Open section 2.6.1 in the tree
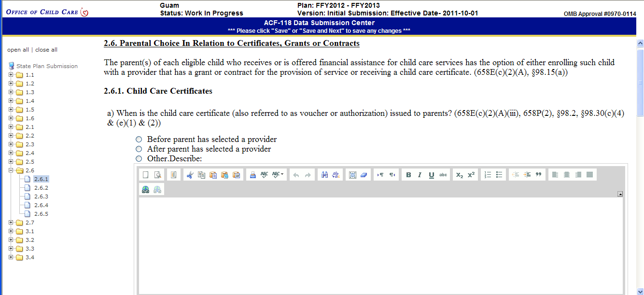 pos(42,179)
